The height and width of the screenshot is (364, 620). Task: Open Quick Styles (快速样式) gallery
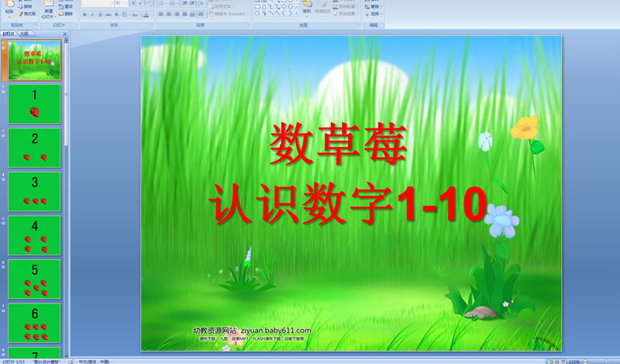(322, 8)
